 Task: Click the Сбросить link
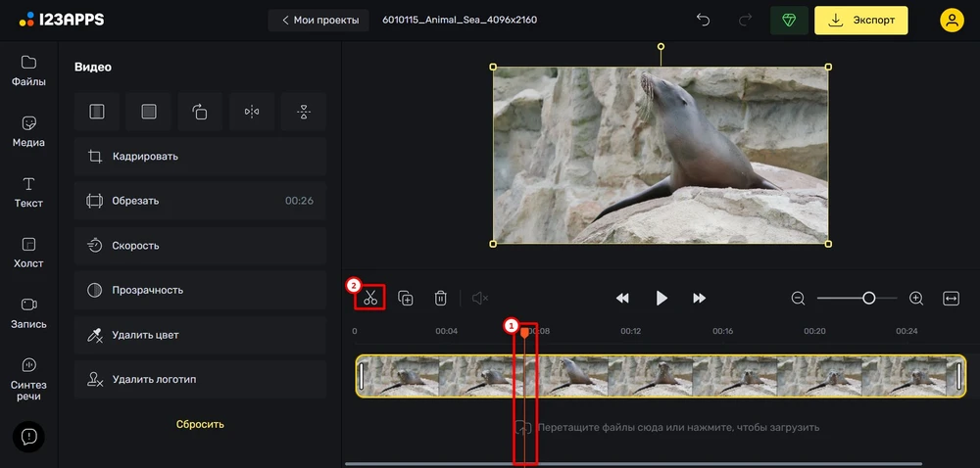click(x=200, y=424)
